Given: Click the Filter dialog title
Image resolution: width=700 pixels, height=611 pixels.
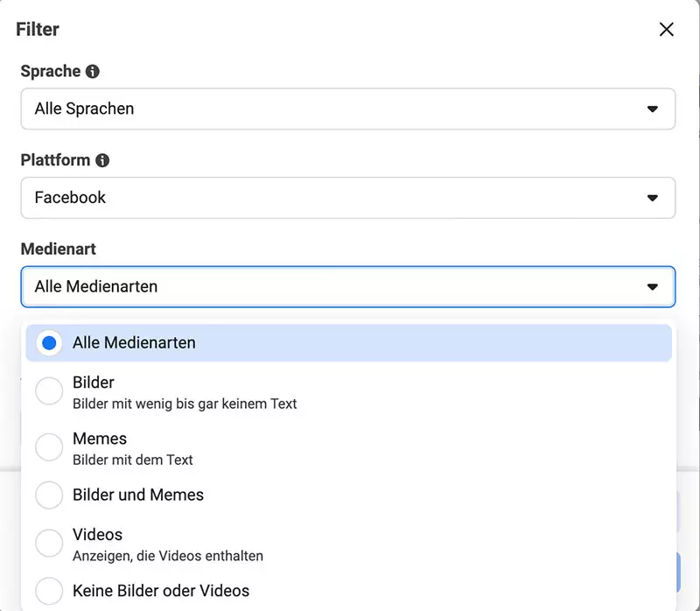Looking at the screenshot, I should click(x=38, y=30).
